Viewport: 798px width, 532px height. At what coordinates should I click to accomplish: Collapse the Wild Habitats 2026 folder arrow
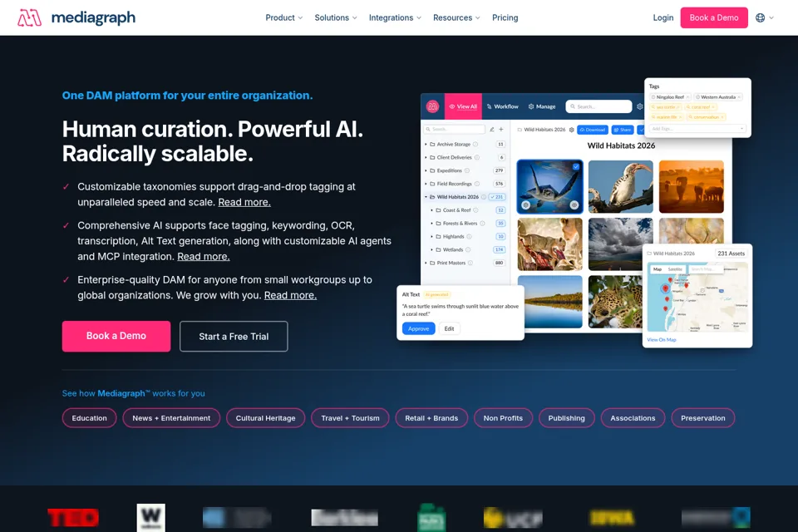coord(426,197)
